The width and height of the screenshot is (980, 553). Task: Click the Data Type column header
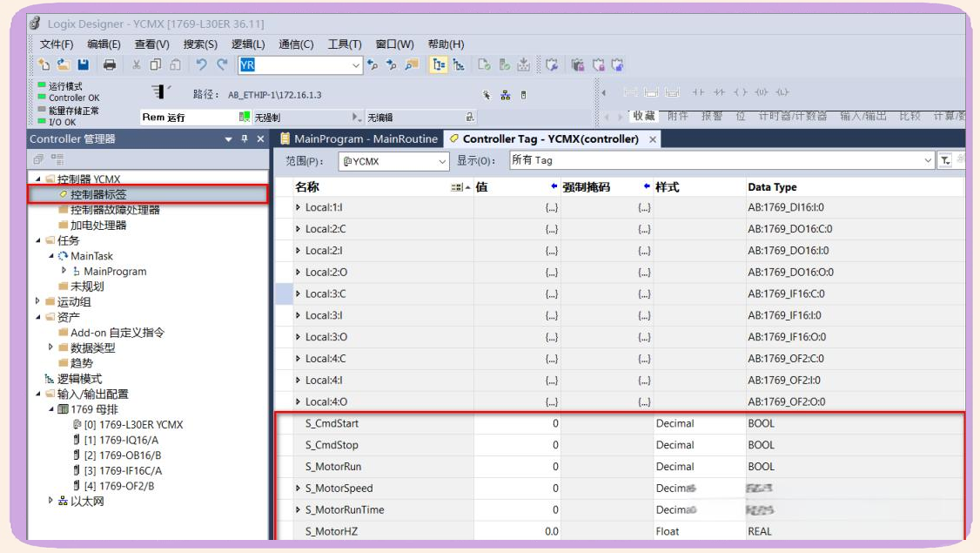pyautogui.click(x=772, y=187)
